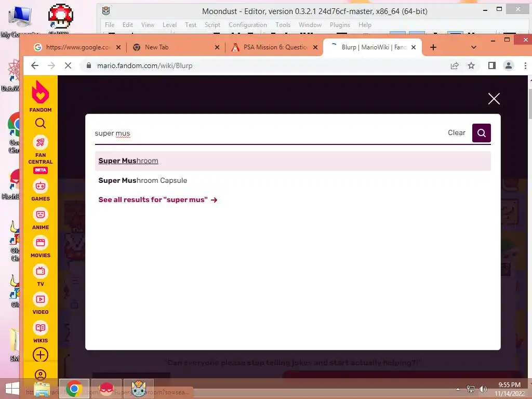Image resolution: width=532 pixels, height=399 pixels.
Task: Select the Super Mushroom suggestion
Action: (x=293, y=161)
